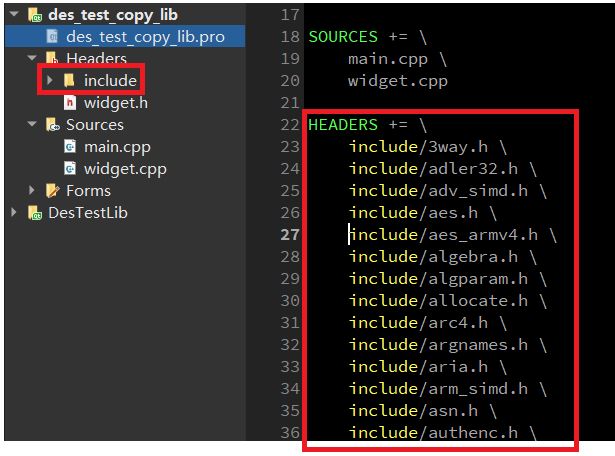Click line number 27 in the gutter
Image resolution: width=615 pixels, height=456 pixels.
[x=290, y=235]
